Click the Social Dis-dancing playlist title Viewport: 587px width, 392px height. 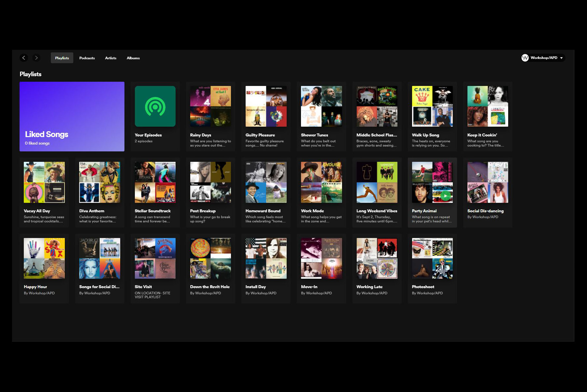click(x=485, y=211)
